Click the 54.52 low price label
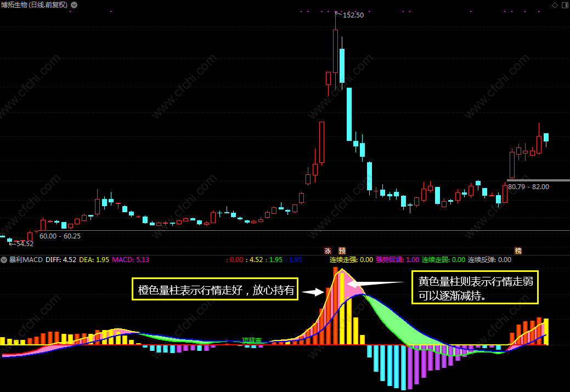 tap(25, 244)
